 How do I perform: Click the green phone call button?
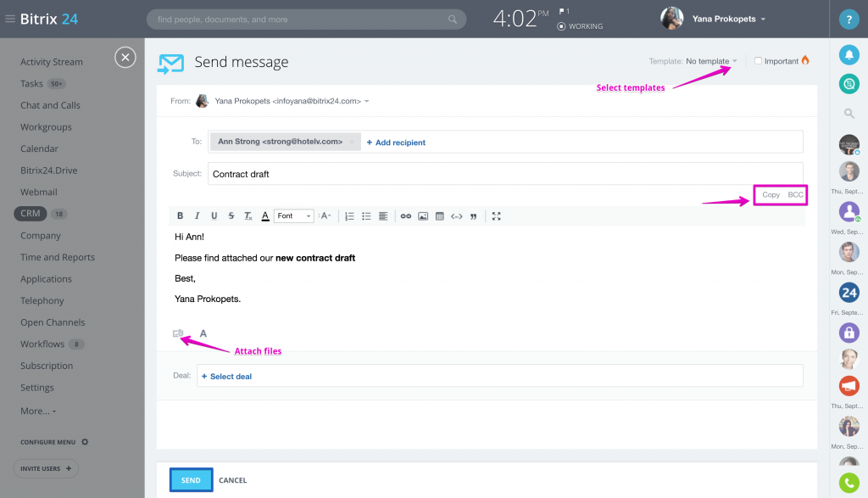pyautogui.click(x=849, y=483)
